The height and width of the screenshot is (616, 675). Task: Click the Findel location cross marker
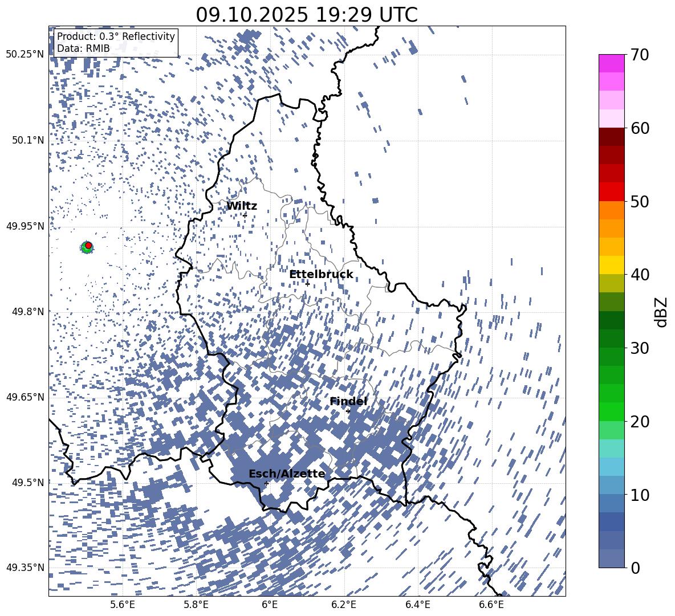click(x=348, y=411)
